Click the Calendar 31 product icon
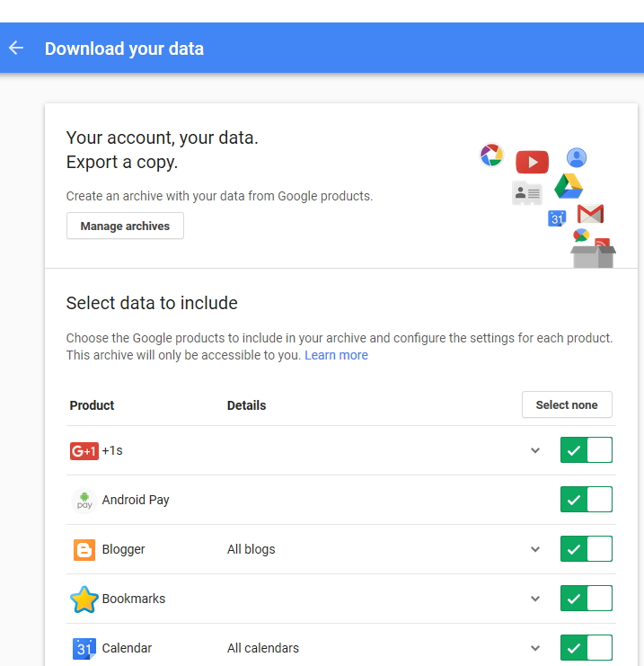The width and height of the screenshot is (644, 666). pos(84,649)
